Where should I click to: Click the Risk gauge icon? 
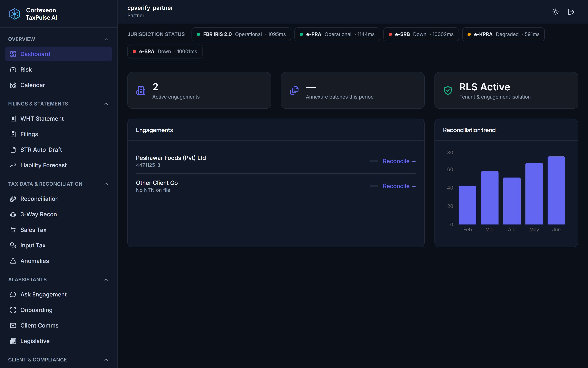coord(13,70)
